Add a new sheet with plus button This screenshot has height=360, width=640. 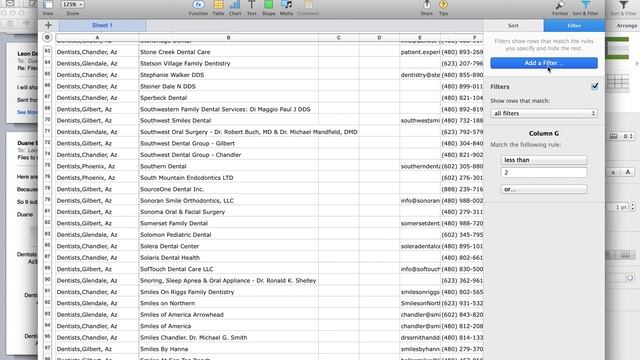pyautogui.click(x=48, y=25)
